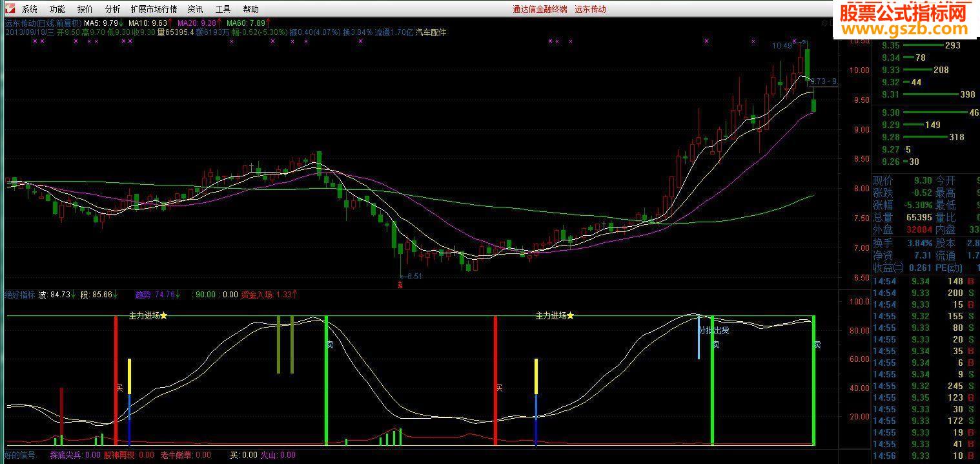Click the 远东传动 stock name in title bar

(x=590, y=10)
